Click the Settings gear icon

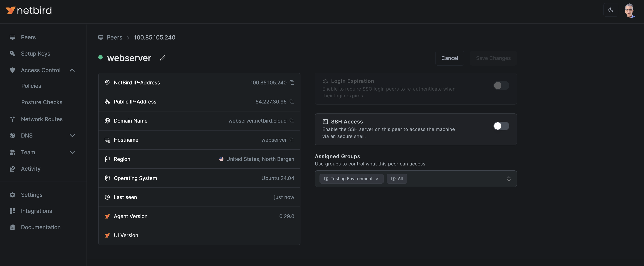click(12, 195)
